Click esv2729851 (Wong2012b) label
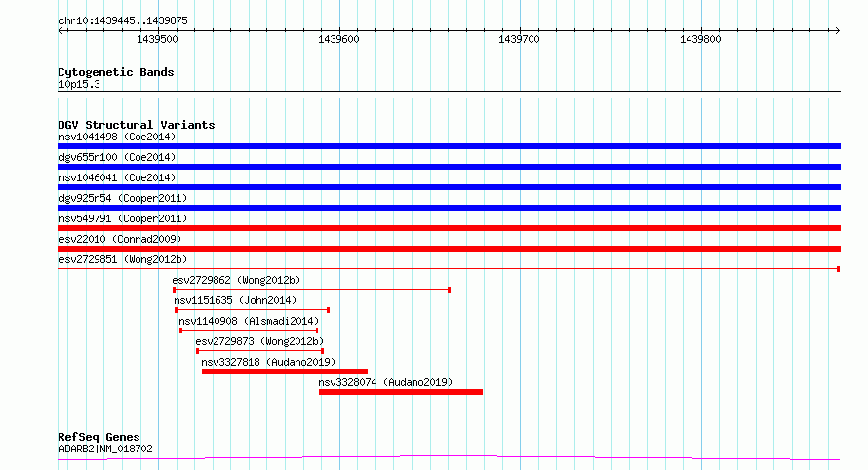Viewport: 868px width, 470px height. pyautogui.click(x=123, y=259)
